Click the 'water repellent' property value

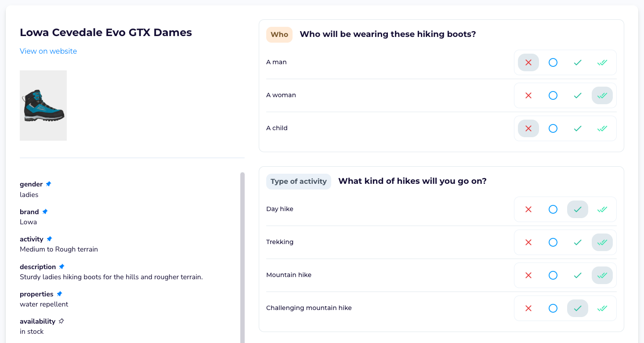[x=44, y=304]
